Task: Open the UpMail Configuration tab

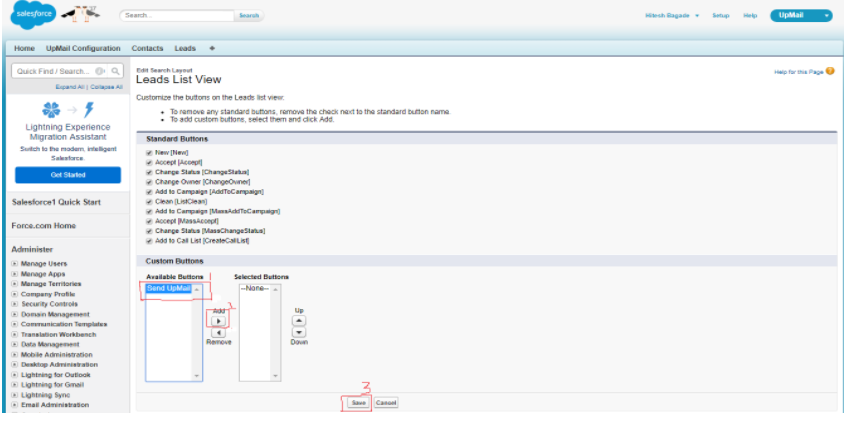Action: (83, 48)
